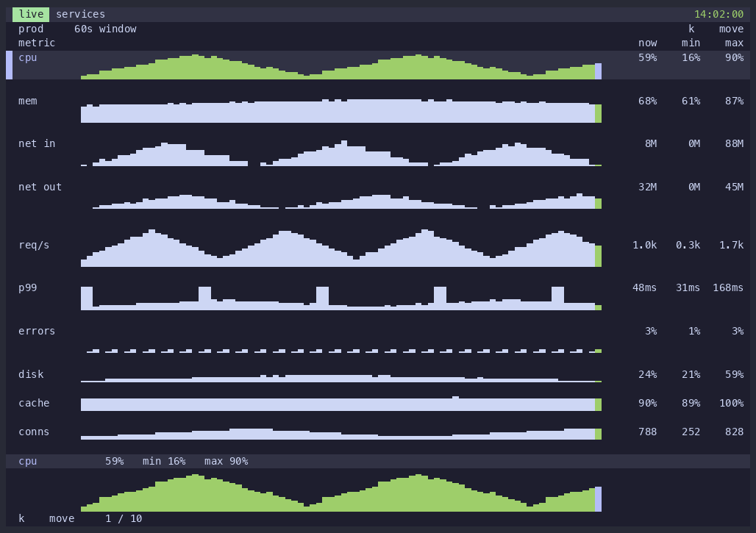Open the services tab label
Image resolution: width=756 pixels, height=533 pixels.
[80, 15]
